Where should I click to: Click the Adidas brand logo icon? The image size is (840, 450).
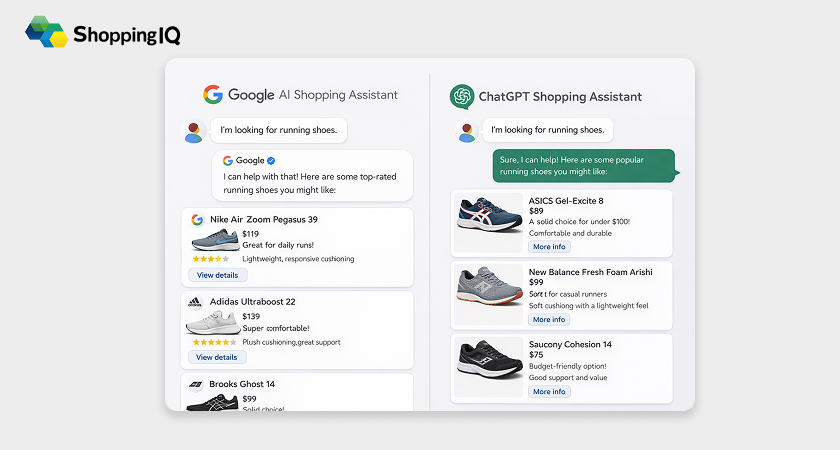pos(195,302)
